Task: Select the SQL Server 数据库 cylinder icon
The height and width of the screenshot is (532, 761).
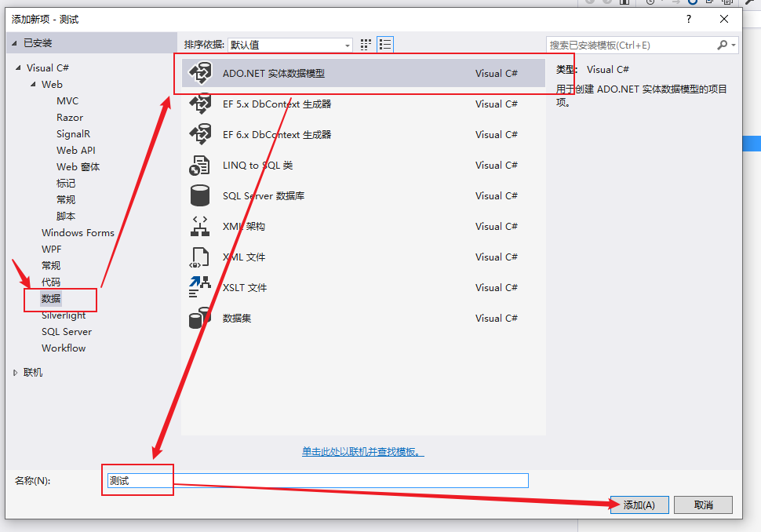Action: 199,195
